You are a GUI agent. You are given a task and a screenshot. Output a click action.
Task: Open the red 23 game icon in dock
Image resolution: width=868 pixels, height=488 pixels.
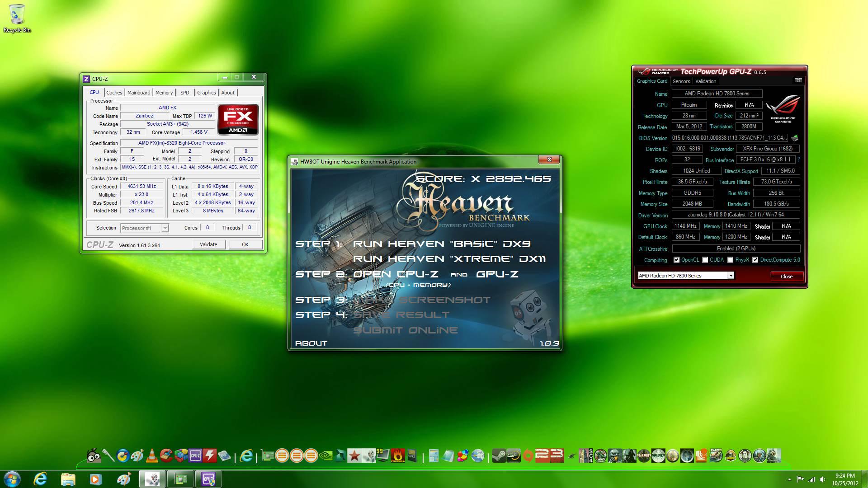click(550, 455)
